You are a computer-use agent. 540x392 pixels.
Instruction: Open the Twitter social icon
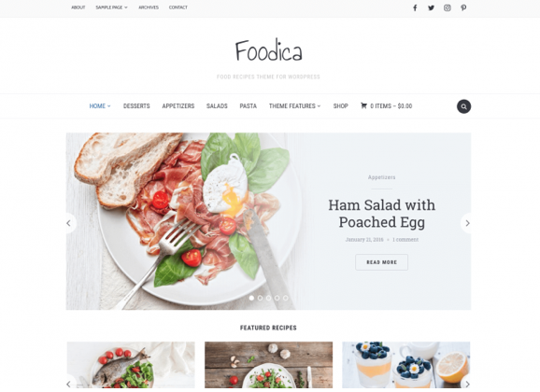[431, 7]
